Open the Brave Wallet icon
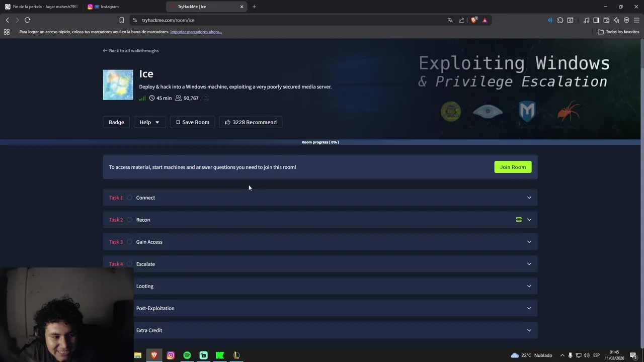Viewport: 644px width, 362px height. point(606,20)
